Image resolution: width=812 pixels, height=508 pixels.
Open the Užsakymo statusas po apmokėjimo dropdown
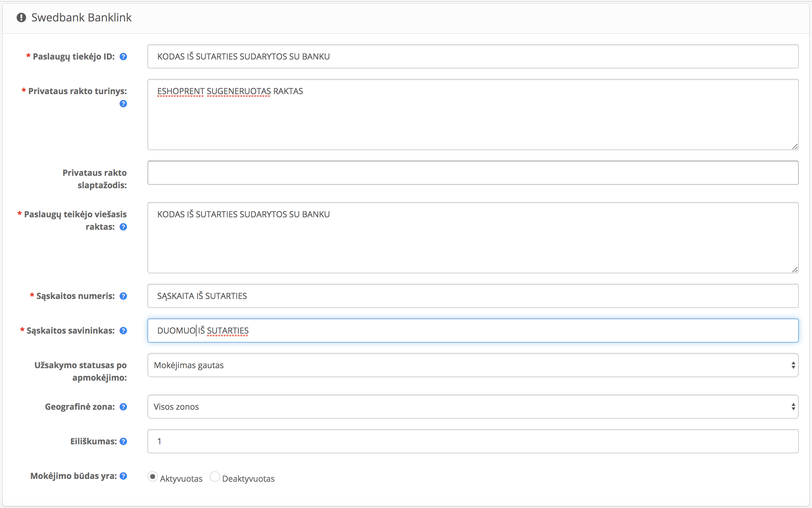coord(473,365)
